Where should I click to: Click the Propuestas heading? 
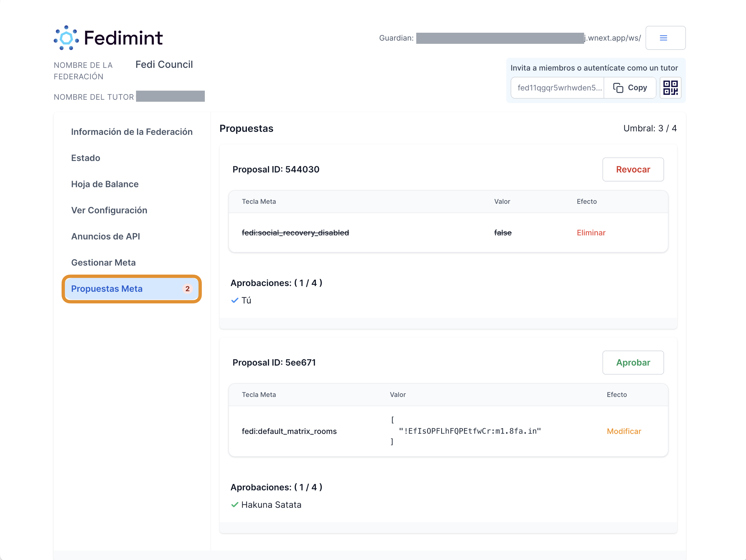coord(247,128)
